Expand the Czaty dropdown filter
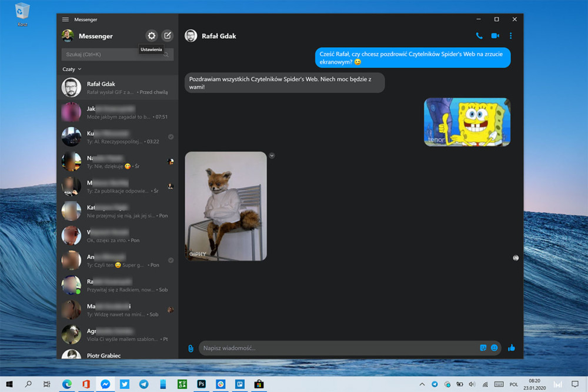The height and width of the screenshot is (392, 588). click(x=72, y=69)
